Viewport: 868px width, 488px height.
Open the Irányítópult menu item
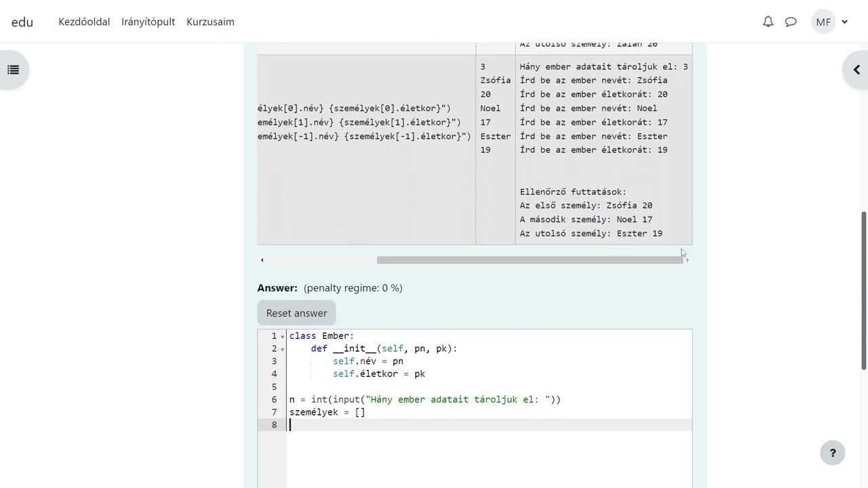pyautogui.click(x=148, y=22)
